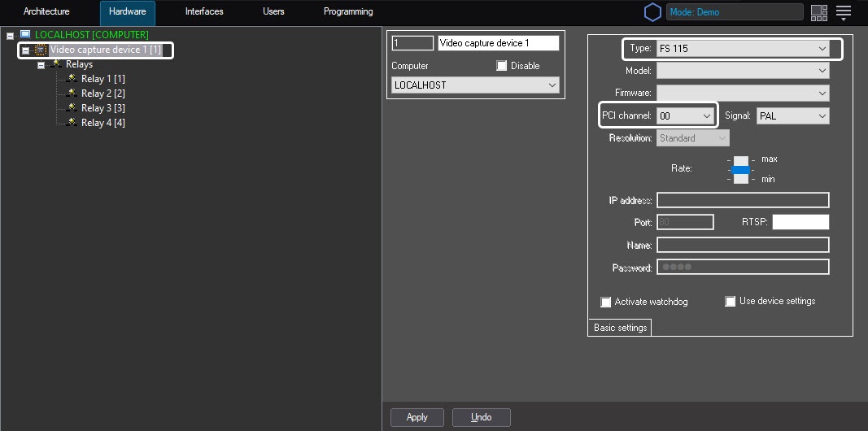The height and width of the screenshot is (431, 868).
Task: Check the Use device settings box
Action: click(731, 302)
